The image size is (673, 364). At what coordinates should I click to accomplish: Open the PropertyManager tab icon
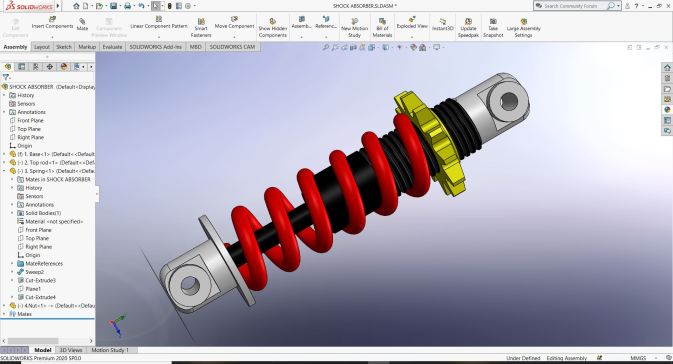21,67
